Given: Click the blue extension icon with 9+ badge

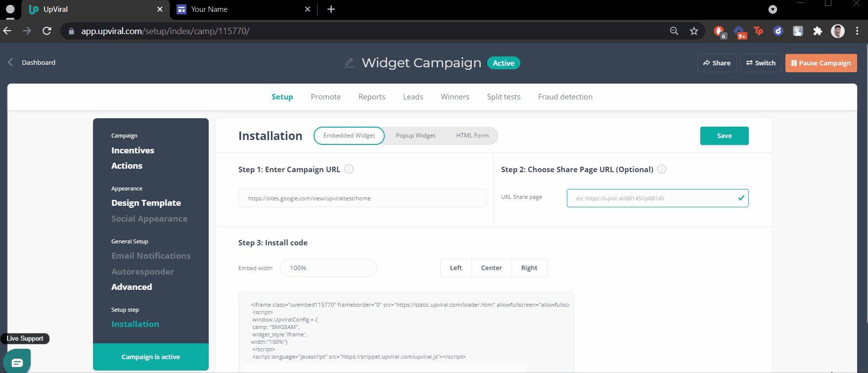Looking at the screenshot, I should point(739,32).
